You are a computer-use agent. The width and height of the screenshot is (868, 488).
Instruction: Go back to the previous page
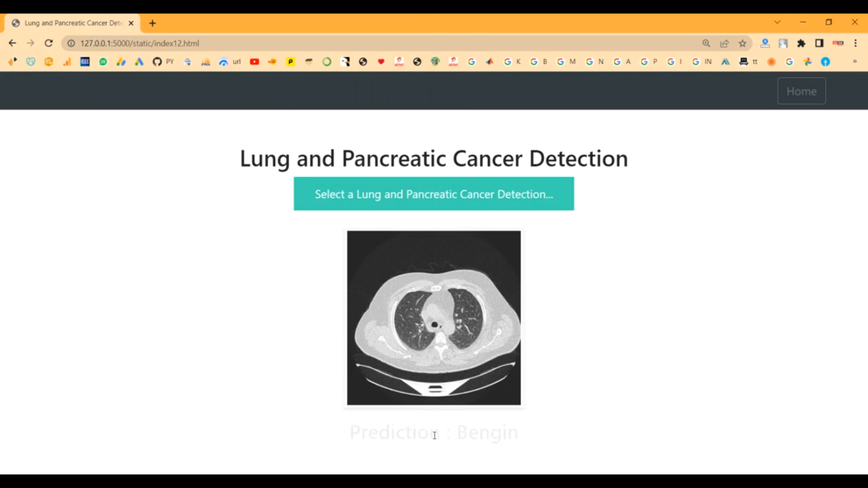pos(12,43)
